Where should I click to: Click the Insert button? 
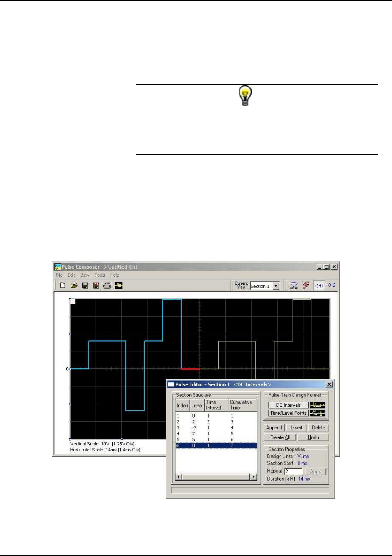coord(297,428)
